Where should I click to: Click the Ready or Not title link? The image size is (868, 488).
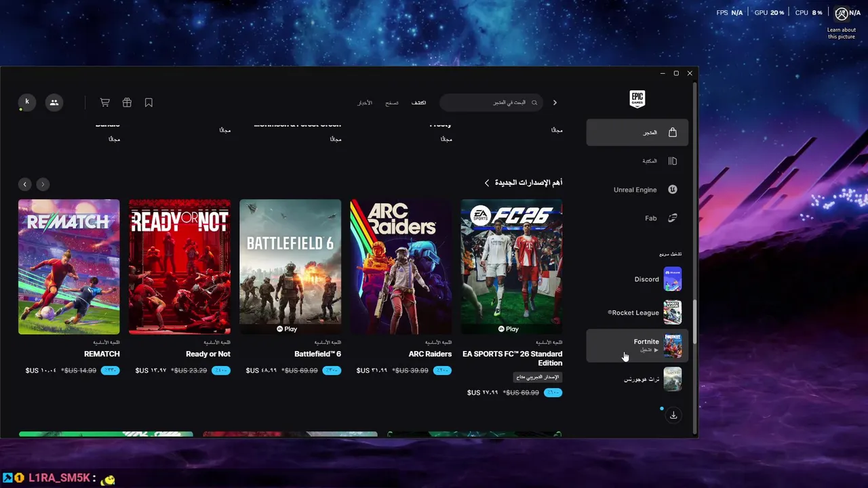pos(208,354)
